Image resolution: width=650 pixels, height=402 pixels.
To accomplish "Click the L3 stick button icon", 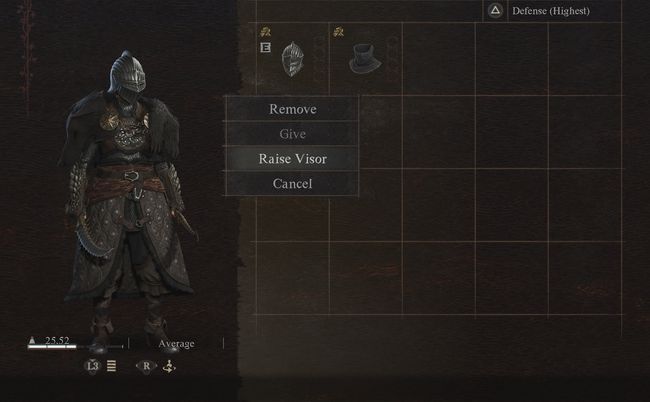I will click(92, 366).
